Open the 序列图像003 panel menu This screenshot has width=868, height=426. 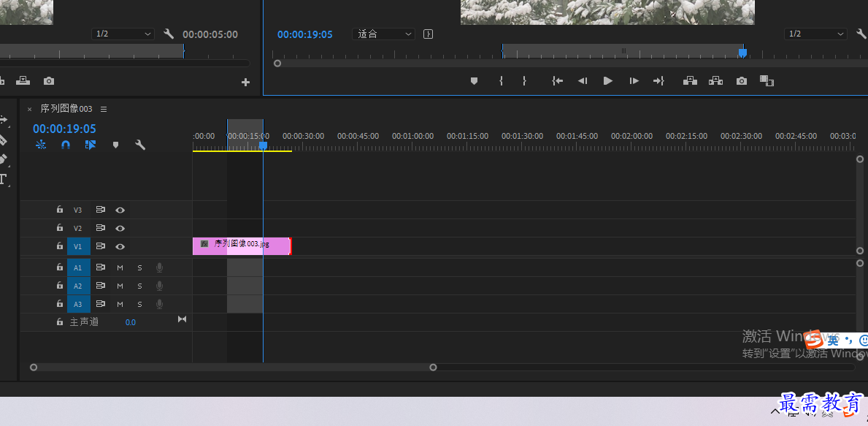click(104, 109)
